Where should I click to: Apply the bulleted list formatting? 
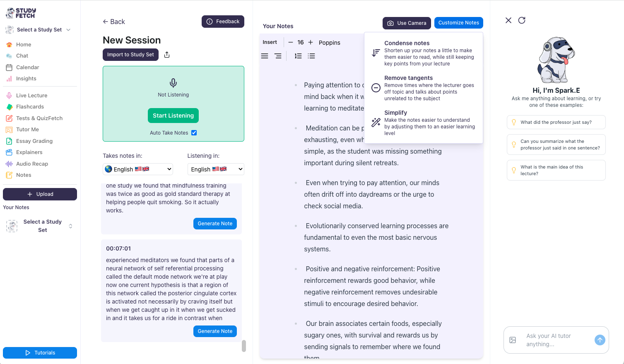(x=311, y=55)
